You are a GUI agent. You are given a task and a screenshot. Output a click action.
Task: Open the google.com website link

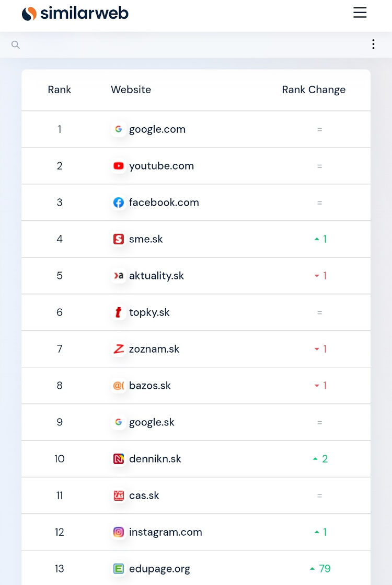click(157, 129)
